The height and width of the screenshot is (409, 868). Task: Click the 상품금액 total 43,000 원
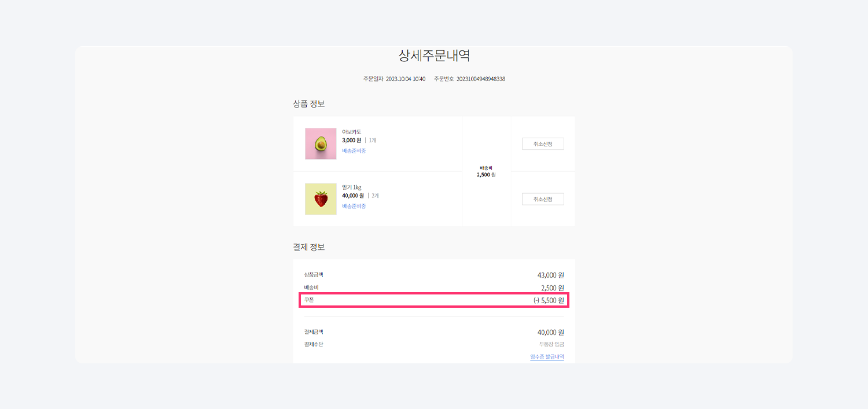pos(550,275)
